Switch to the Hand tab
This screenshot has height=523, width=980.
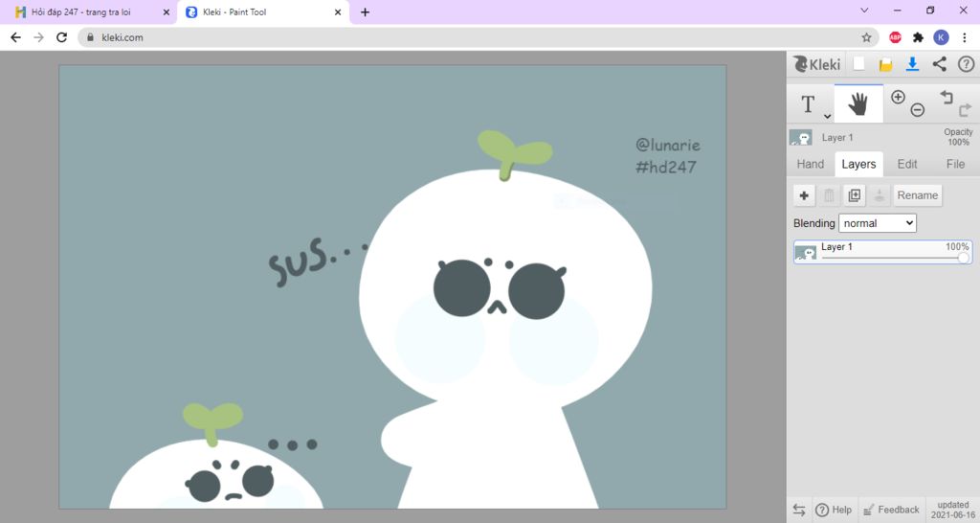point(810,164)
